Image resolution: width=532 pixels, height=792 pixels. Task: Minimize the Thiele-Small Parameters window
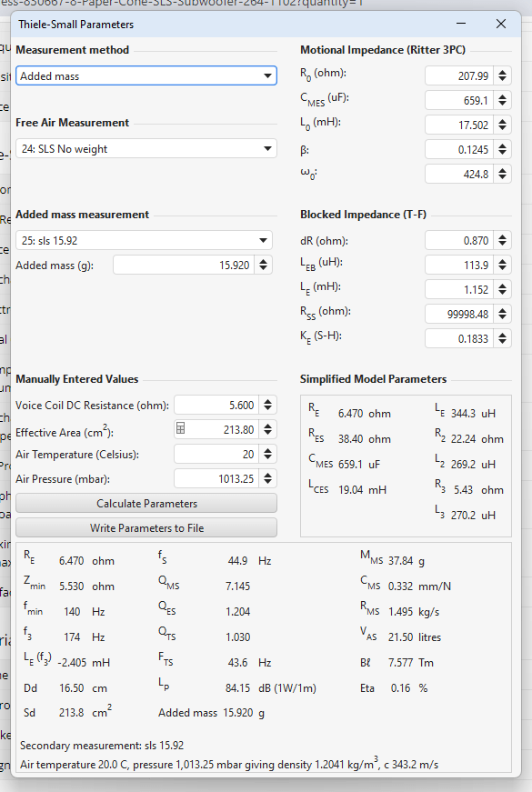tap(461, 24)
